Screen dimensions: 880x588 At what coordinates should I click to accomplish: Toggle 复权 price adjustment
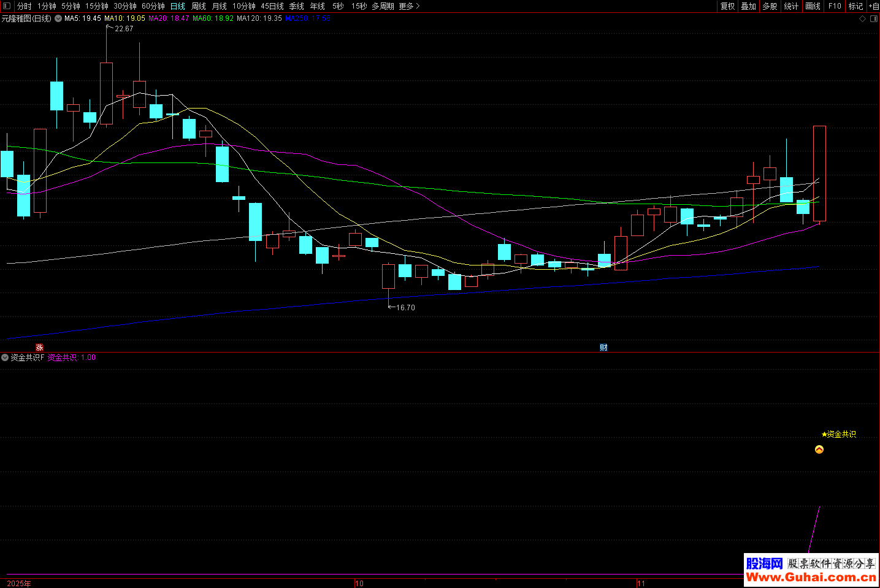pos(727,6)
